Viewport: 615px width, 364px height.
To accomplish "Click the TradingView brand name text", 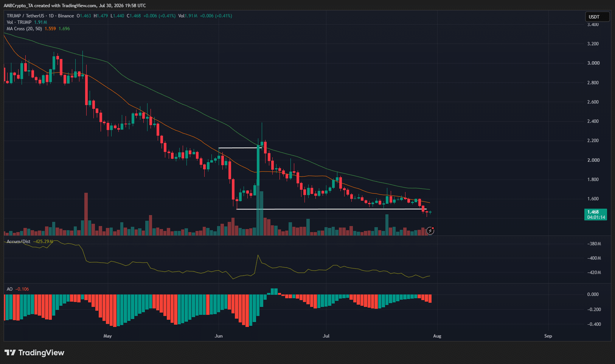I will coord(41,353).
